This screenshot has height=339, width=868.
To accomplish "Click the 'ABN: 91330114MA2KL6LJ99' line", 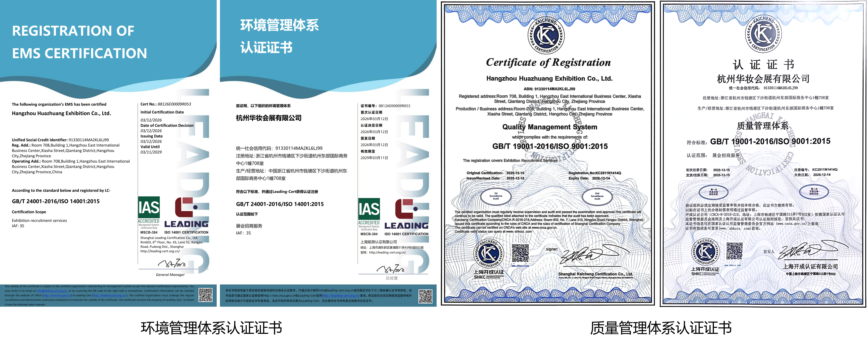I will [549, 89].
